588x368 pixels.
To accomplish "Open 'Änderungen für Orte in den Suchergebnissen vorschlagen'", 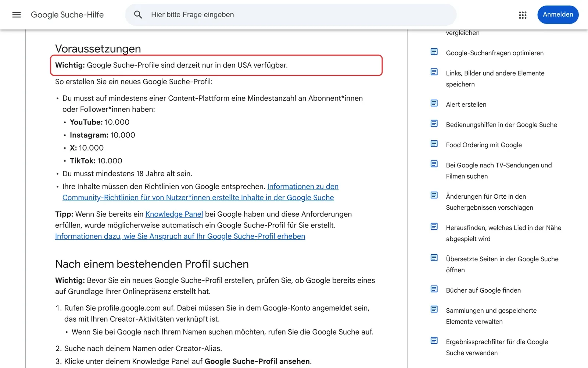I will [x=490, y=202].
